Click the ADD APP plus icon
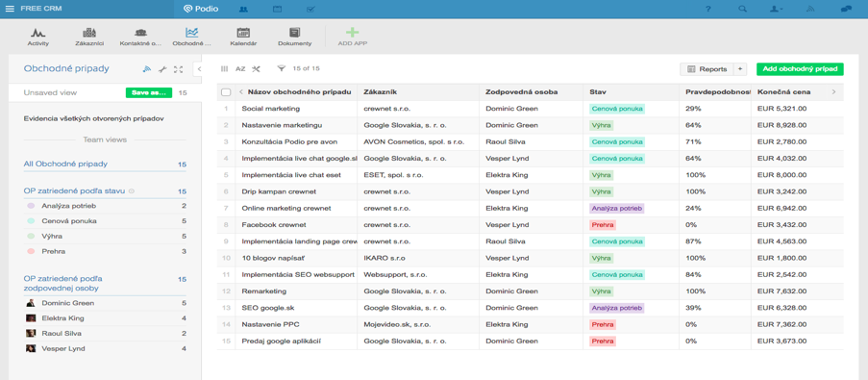 pyautogui.click(x=353, y=33)
